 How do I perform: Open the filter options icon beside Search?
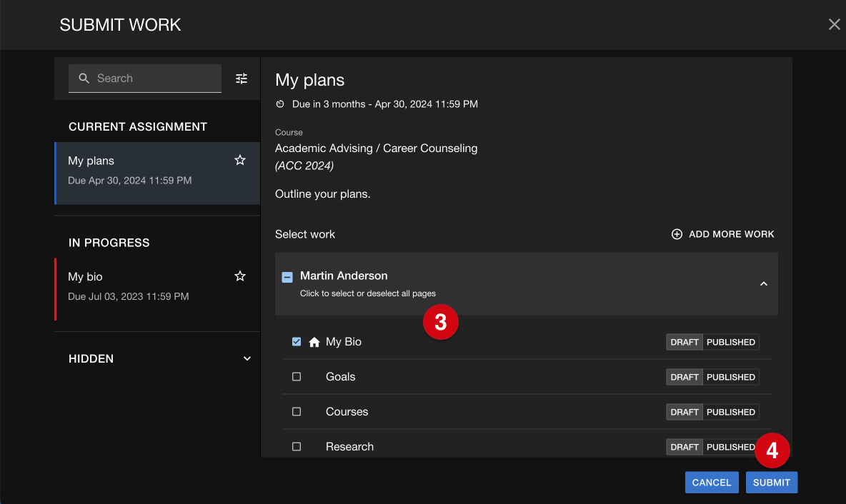click(x=242, y=79)
